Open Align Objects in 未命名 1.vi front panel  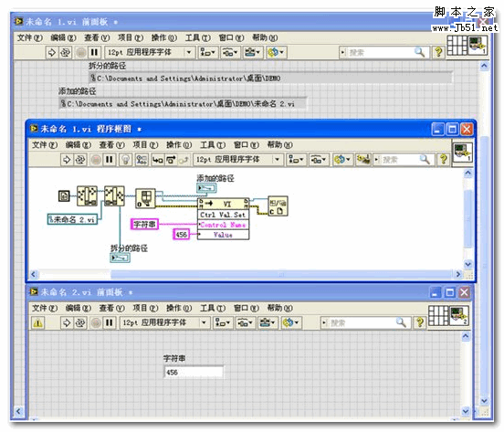208,52
